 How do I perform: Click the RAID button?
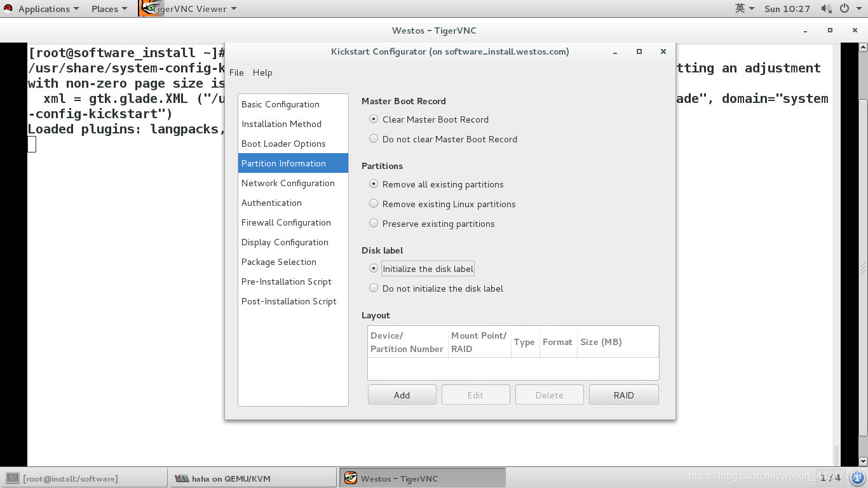click(x=623, y=395)
